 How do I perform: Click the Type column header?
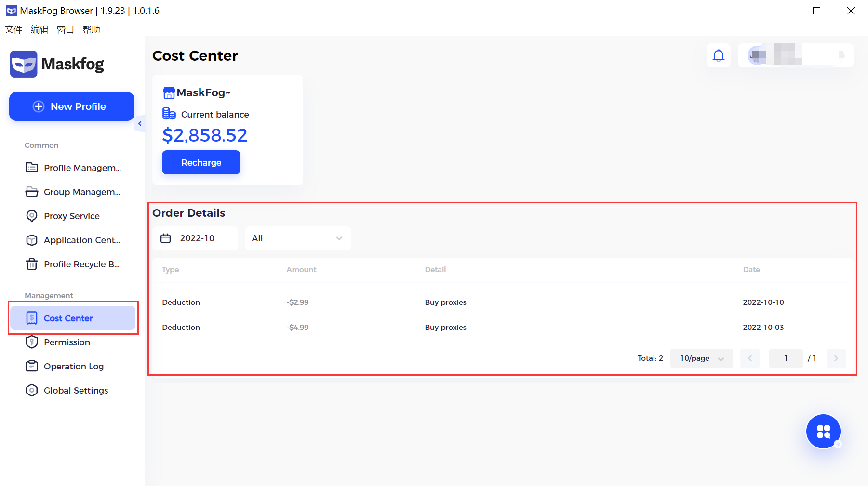point(171,270)
